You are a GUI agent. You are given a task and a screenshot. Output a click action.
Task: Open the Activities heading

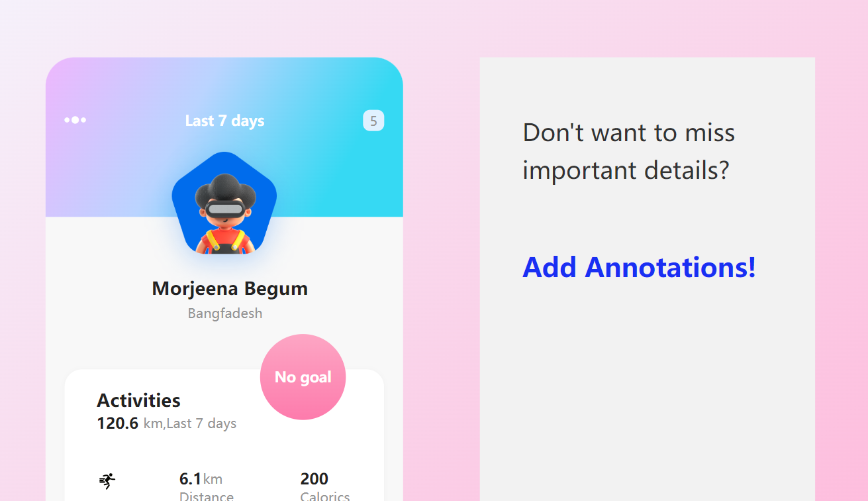138,400
